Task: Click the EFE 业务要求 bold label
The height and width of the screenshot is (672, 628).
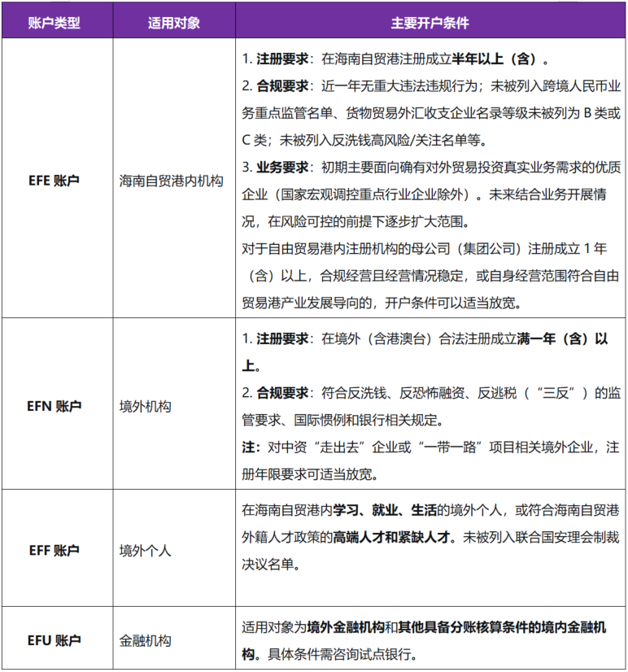Action: (281, 168)
